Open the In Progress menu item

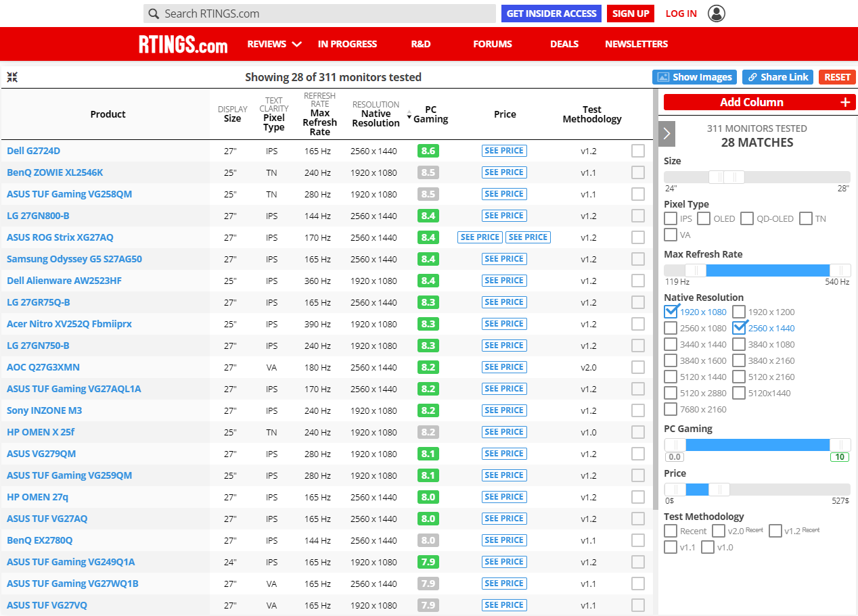[347, 44]
